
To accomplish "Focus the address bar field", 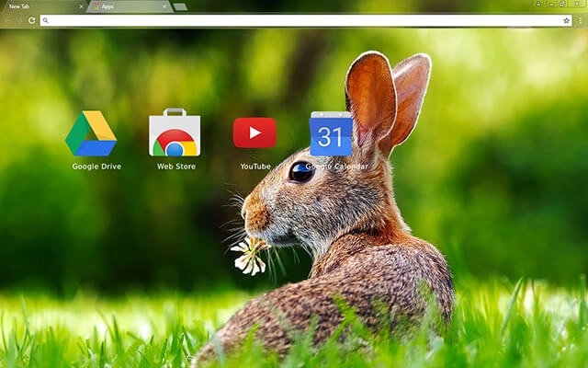I will [x=306, y=20].
